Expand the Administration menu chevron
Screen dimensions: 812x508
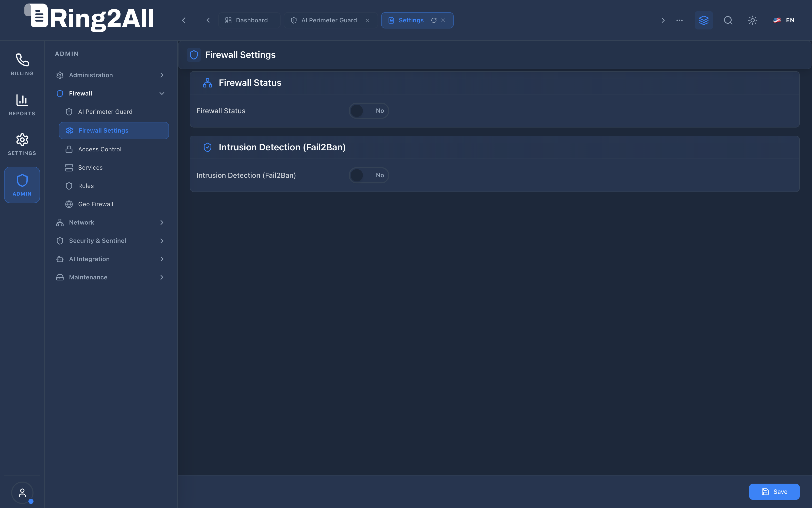click(162, 75)
